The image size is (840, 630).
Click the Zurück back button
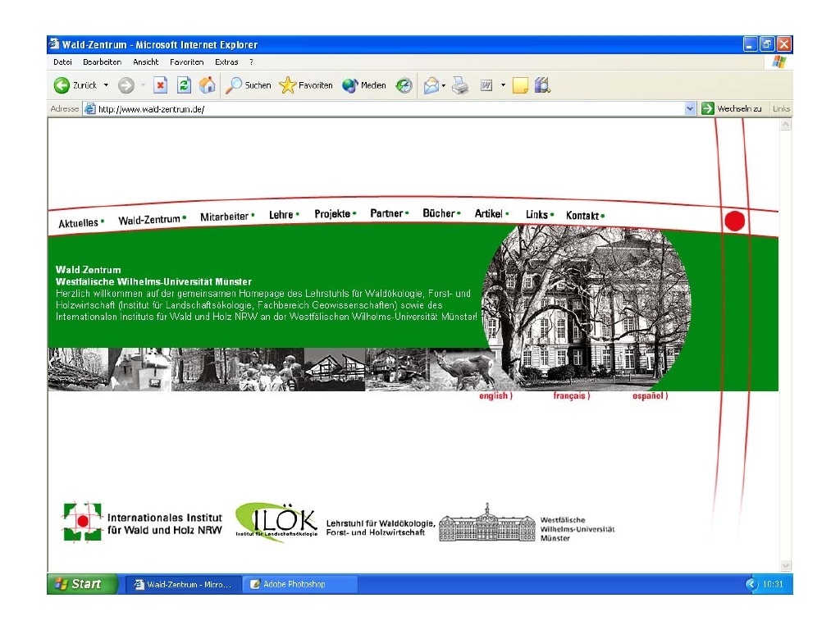75,85
